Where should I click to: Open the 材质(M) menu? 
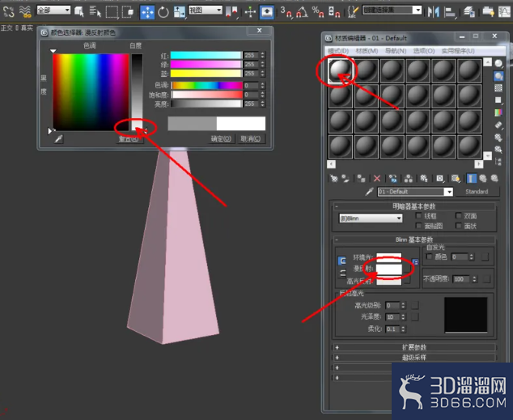click(367, 51)
